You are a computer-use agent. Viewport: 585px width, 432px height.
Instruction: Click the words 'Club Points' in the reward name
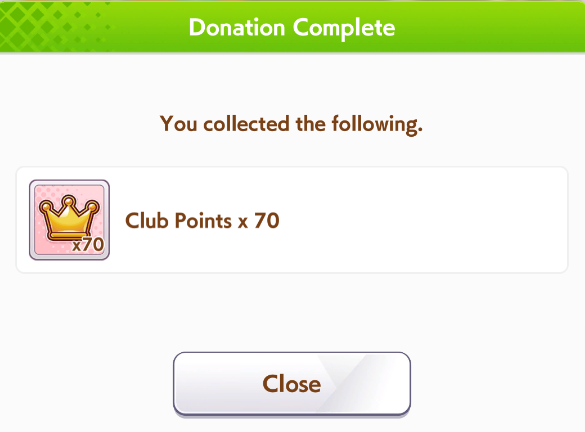coord(178,220)
